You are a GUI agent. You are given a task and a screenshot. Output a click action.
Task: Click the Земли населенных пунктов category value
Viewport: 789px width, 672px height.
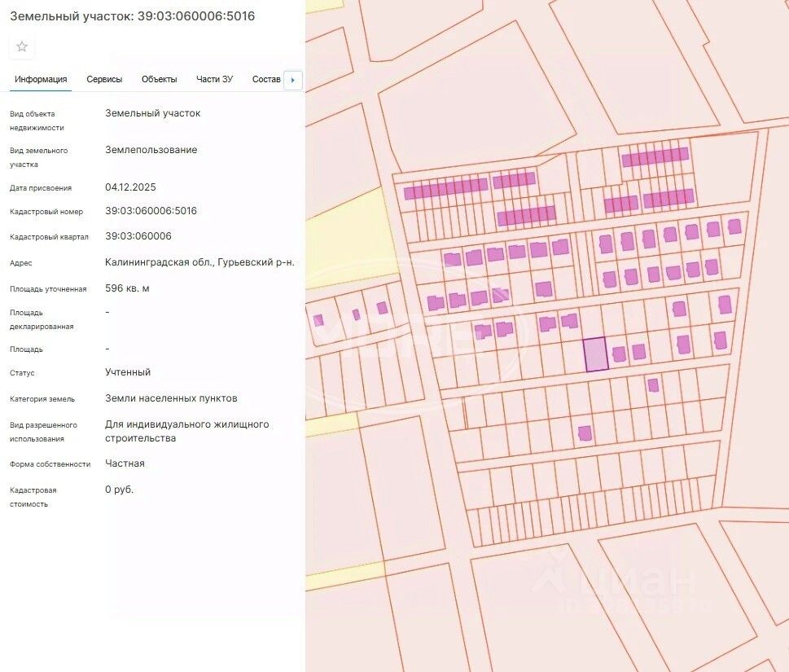(x=171, y=398)
